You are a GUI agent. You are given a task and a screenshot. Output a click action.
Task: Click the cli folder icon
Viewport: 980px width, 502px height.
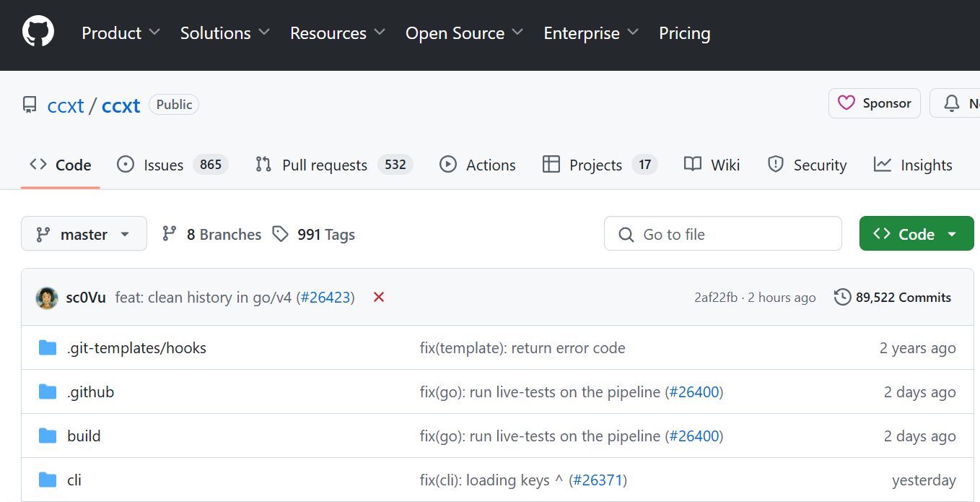pyautogui.click(x=48, y=480)
